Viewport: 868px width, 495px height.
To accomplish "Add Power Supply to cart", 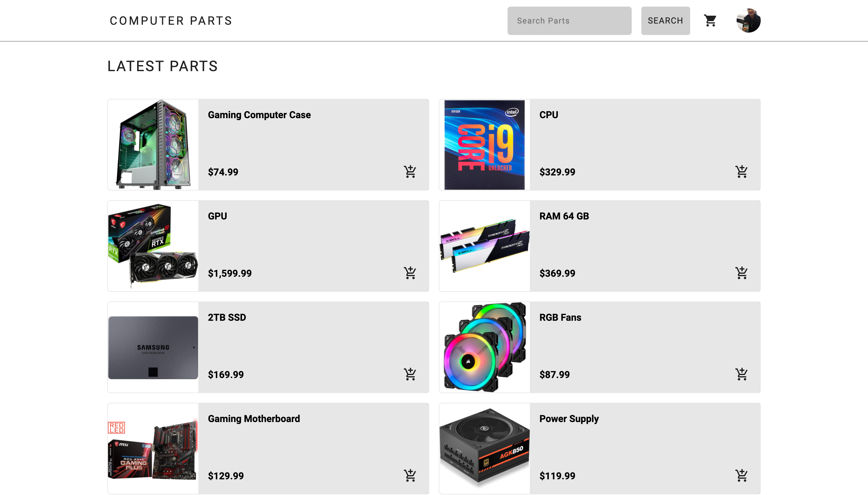I will pyautogui.click(x=741, y=476).
